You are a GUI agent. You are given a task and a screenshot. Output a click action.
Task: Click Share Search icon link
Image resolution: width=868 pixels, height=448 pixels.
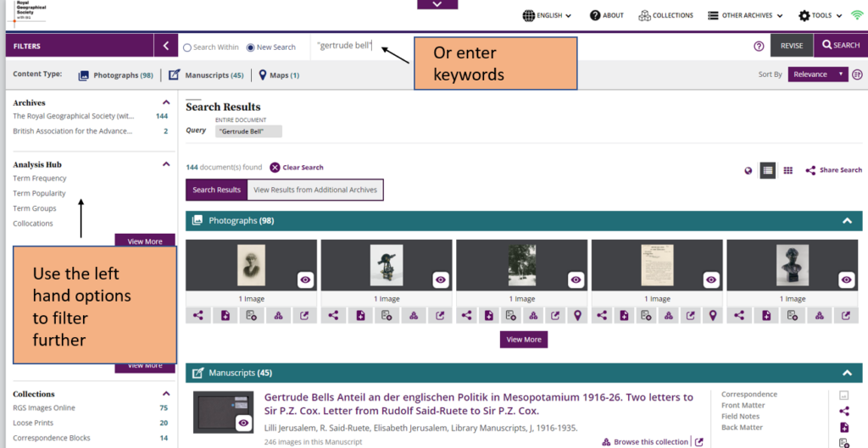tap(833, 170)
